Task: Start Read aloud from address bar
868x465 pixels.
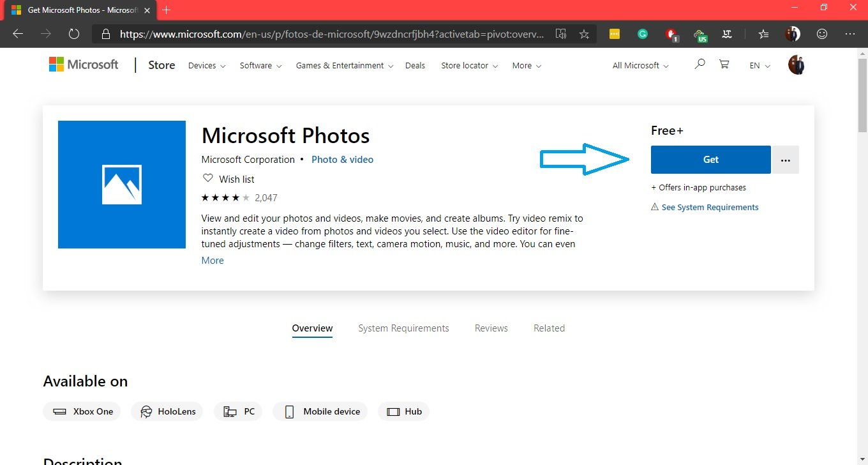Action: point(561,34)
